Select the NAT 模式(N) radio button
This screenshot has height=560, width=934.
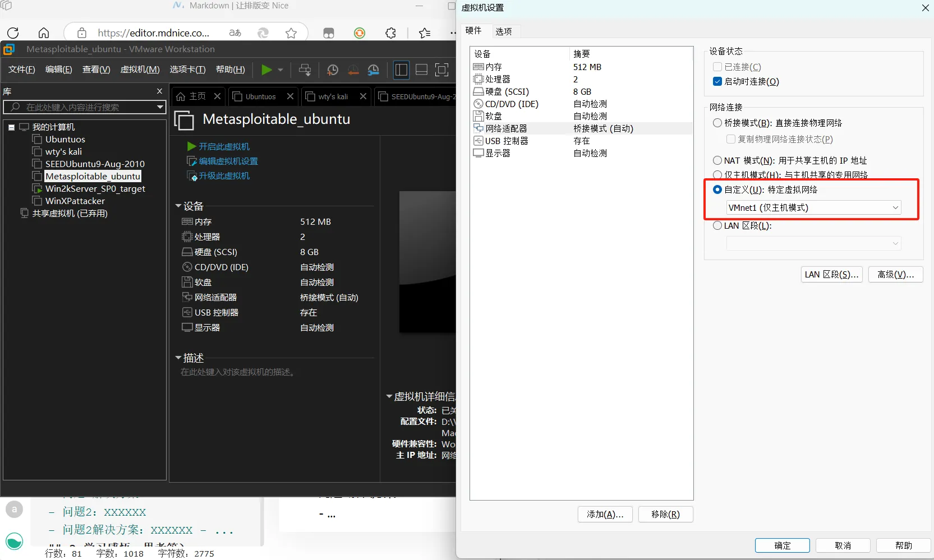717,160
